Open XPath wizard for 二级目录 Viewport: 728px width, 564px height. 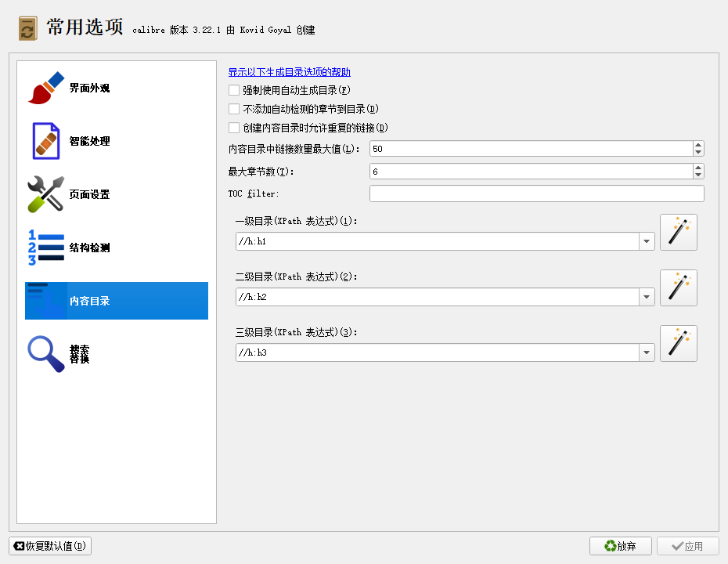[x=679, y=287]
